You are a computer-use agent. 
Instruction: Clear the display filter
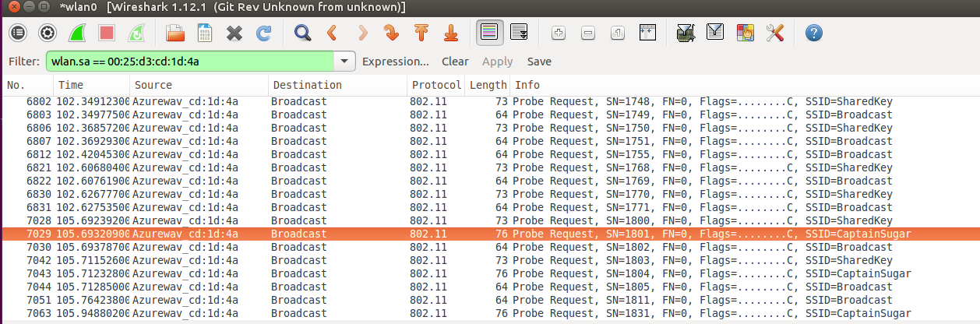455,62
